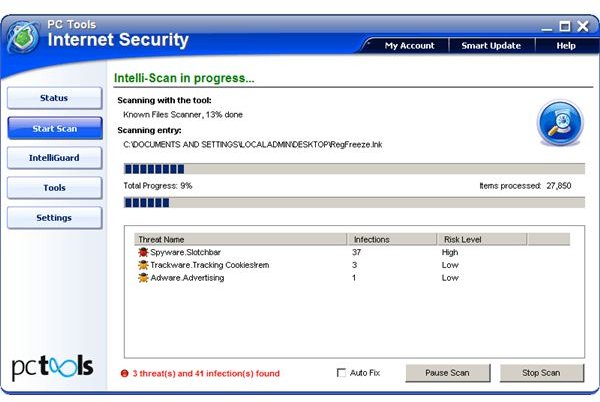This screenshot has width=600, height=402.
Task: Click the Known Files Scanner progress bar
Action: click(354, 169)
